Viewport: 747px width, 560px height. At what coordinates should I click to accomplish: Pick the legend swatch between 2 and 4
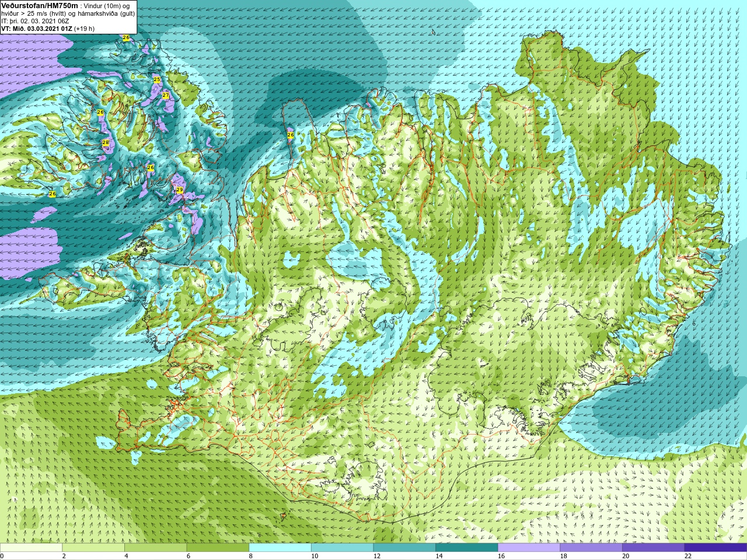93,547
